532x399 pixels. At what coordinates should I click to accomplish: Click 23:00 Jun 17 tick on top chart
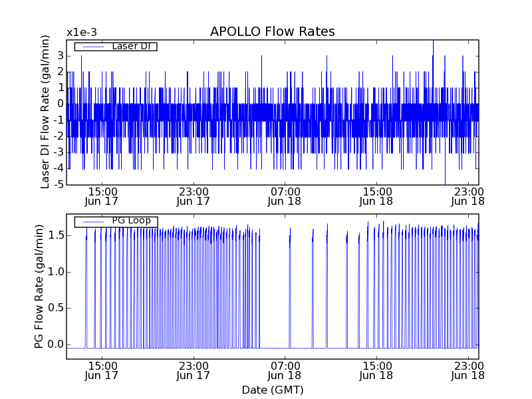click(194, 196)
